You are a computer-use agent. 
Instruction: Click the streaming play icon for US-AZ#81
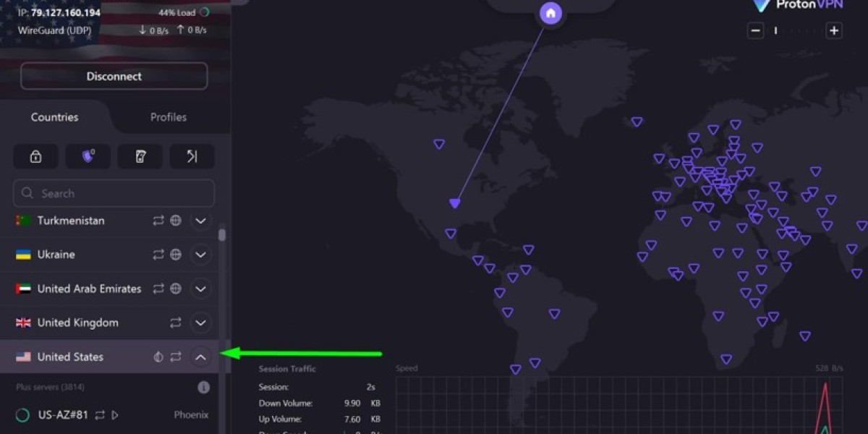(115, 415)
